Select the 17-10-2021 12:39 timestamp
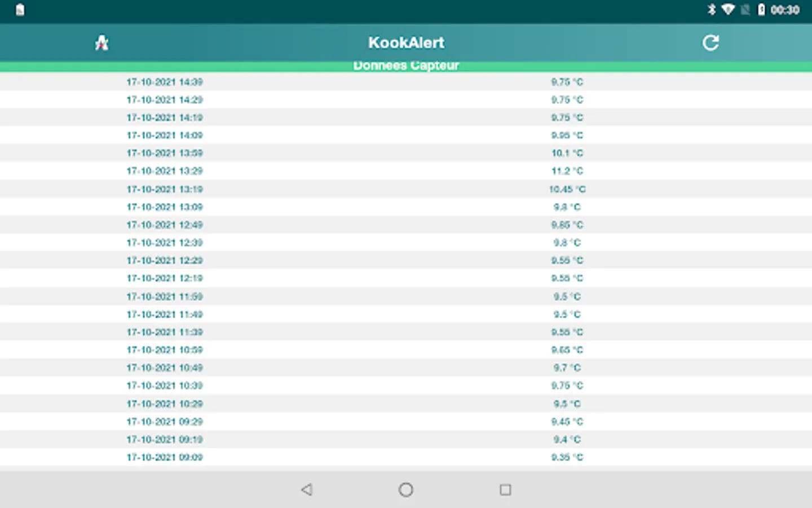The height and width of the screenshot is (508, 812). [165, 243]
